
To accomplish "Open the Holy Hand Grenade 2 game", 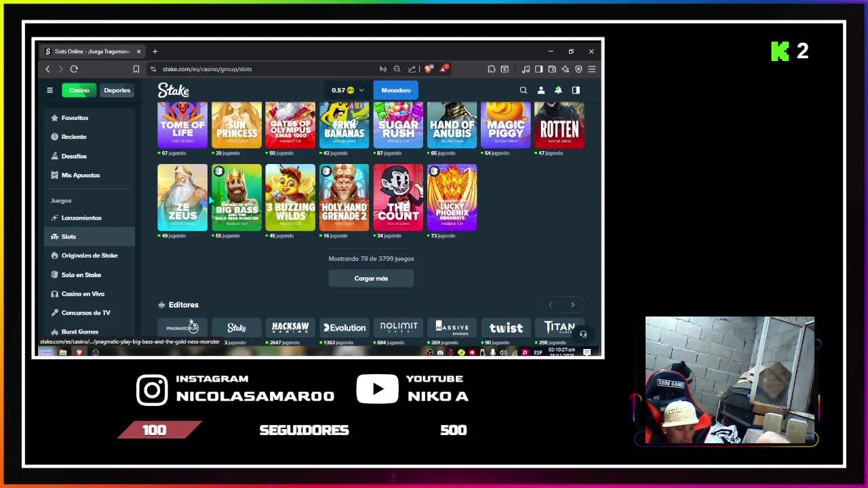I will pyautogui.click(x=344, y=197).
